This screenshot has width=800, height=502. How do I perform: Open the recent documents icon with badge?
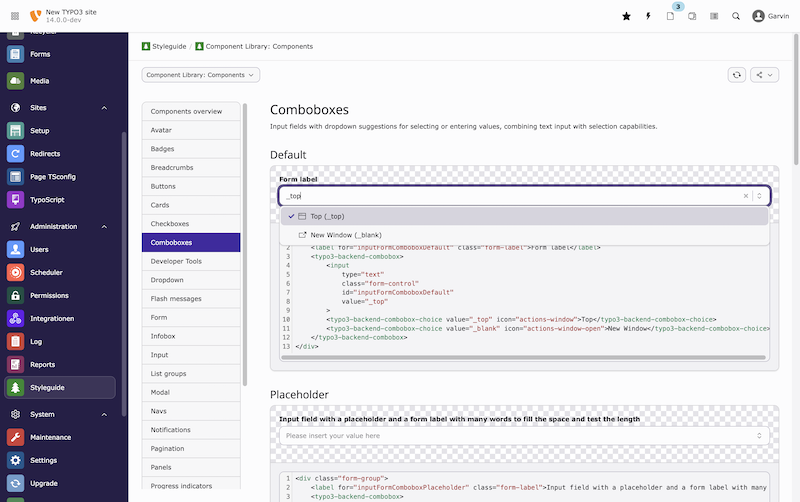point(671,16)
